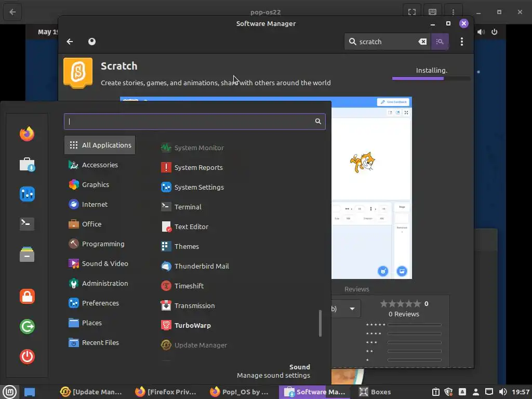Toggle search-in-description button in Software Manager

pyautogui.click(x=440, y=42)
